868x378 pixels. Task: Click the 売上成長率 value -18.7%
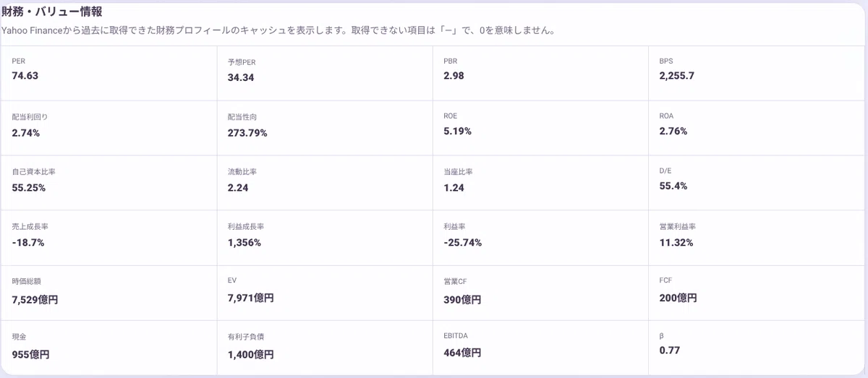tap(28, 242)
